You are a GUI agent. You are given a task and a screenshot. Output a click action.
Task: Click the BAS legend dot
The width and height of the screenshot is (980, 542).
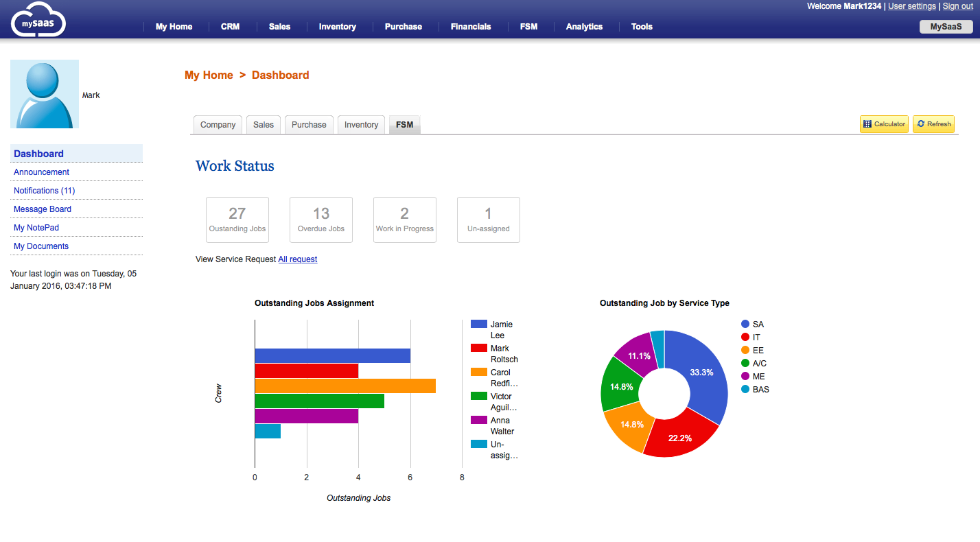point(745,389)
